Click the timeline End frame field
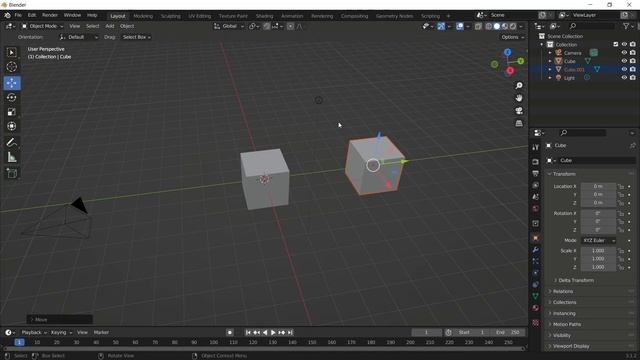640x360 pixels. coord(507,332)
